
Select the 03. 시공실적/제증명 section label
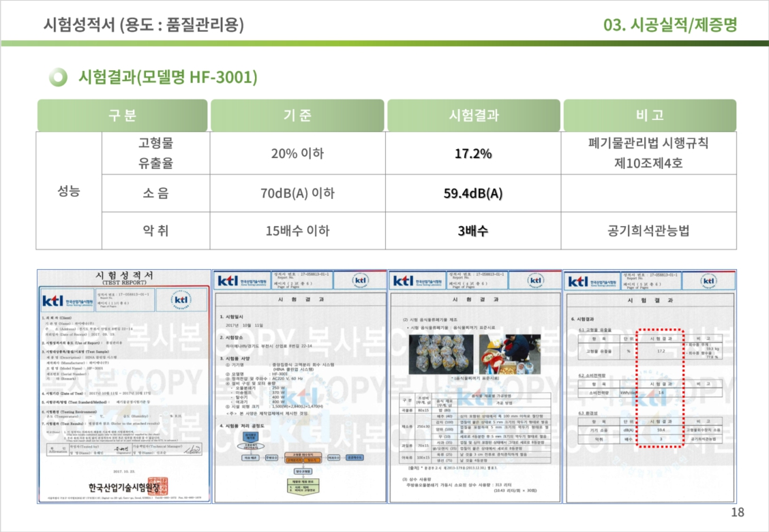pos(670,25)
